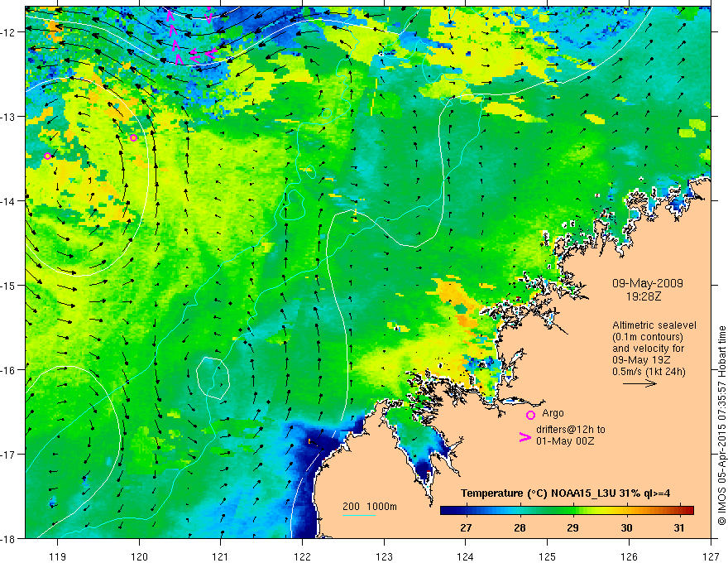Viewport: 728px width, 563px height.
Task: Click the magenta drifters arrow legend marker
Action: (x=525, y=437)
